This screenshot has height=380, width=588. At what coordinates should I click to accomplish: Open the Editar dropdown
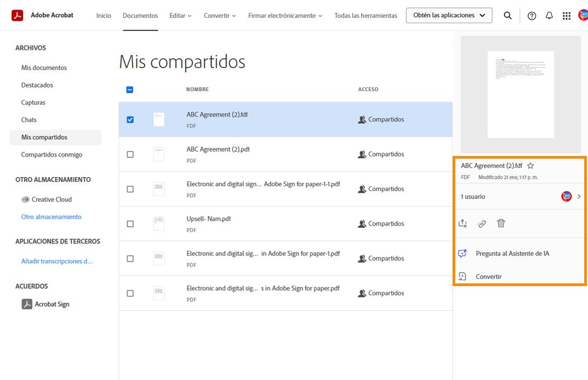180,15
